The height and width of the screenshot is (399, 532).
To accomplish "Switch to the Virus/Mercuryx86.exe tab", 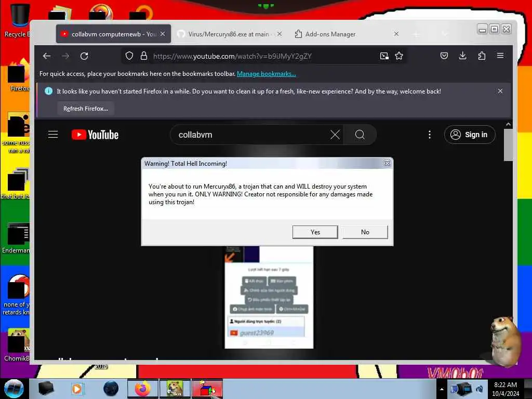I will pyautogui.click(x=230, y=34).
